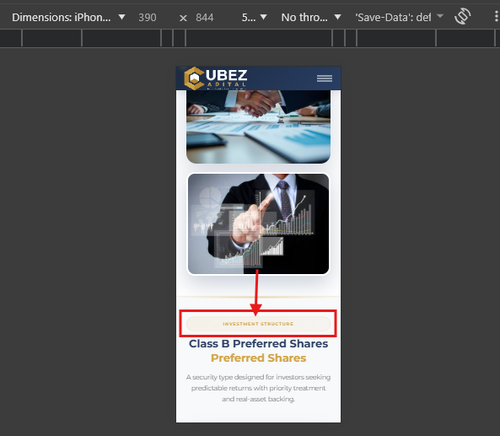
Task: Click the Investment Structure pill badge
Action: pos(258,324)
